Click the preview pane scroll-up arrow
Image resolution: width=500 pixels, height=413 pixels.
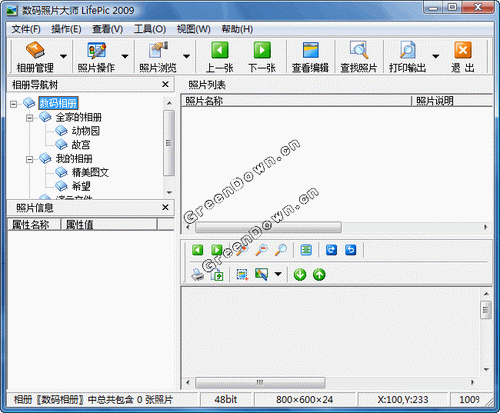(x=486, y=294)
